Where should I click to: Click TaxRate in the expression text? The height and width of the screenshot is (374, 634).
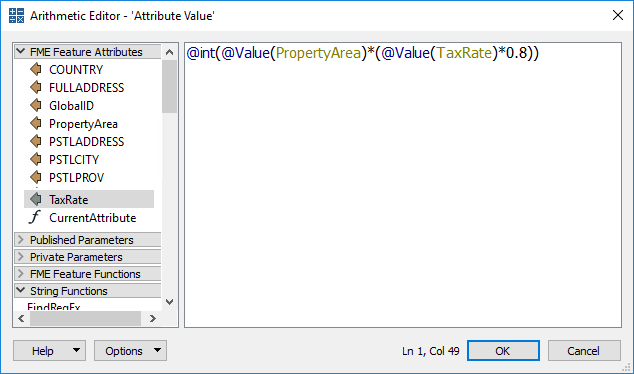[x=465, y=53]
